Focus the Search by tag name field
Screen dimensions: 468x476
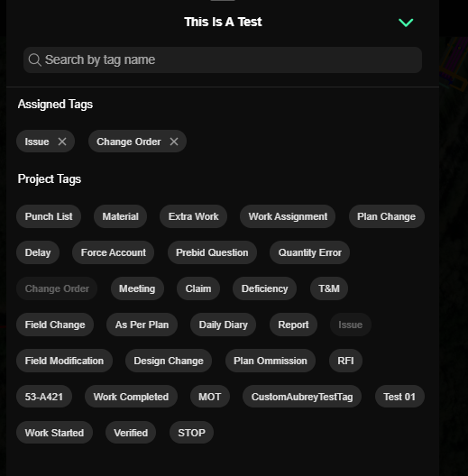pyautogui.click(x=223, y=59)
